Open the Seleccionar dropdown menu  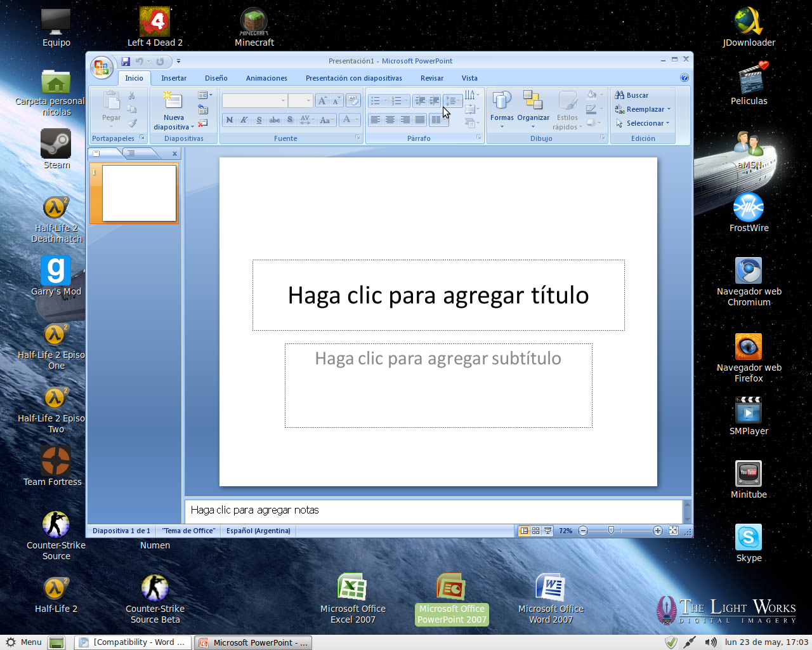667,123
